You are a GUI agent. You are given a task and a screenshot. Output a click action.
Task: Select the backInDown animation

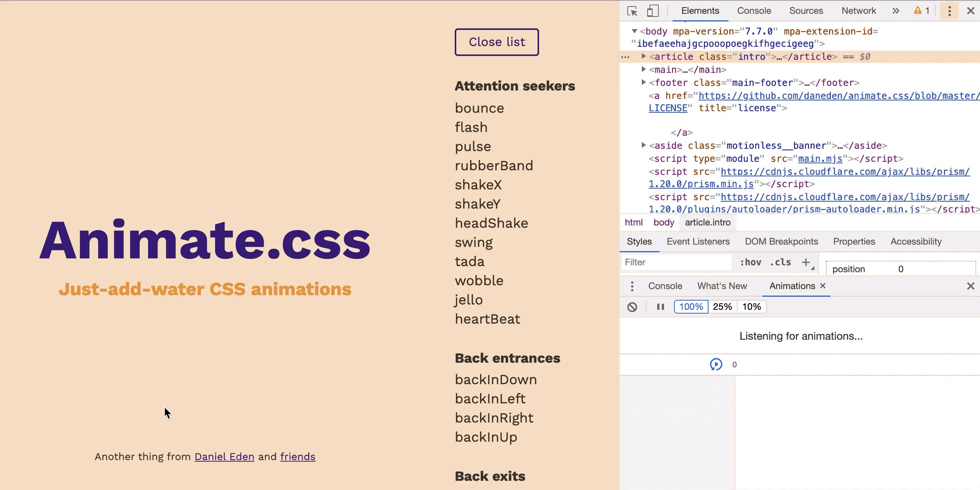click(496, 380)
